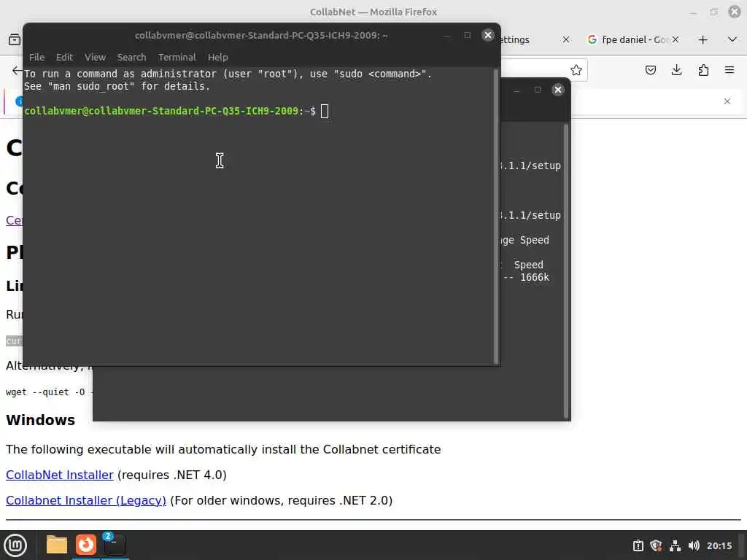
Task: Close the front terminal window
Action: 488,35
